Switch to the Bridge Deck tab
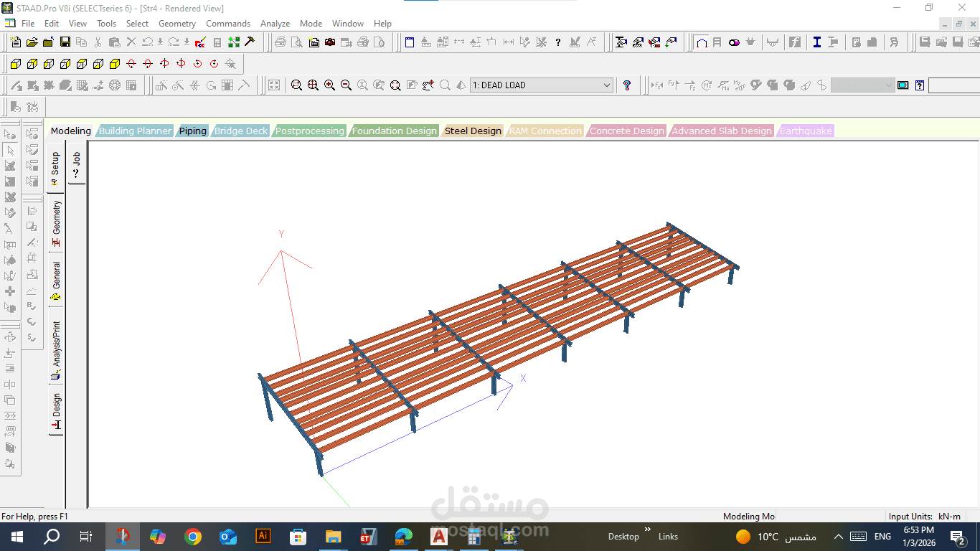This screenshot has width=980, height=551. [241, 131]
